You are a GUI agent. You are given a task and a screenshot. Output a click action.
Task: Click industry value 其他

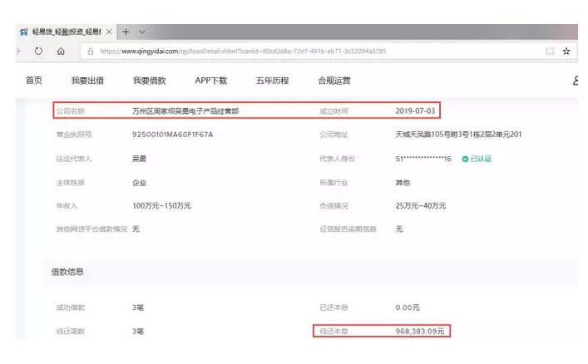click(x=403, y=183)
